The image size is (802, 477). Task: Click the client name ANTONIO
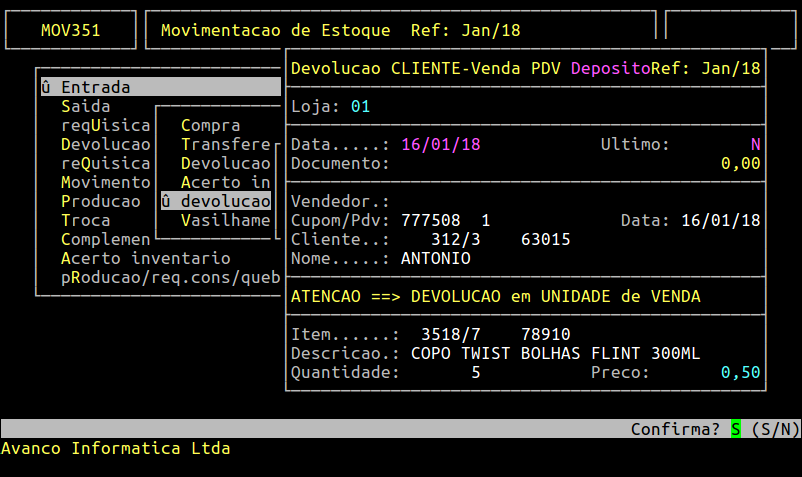(436, 258)
